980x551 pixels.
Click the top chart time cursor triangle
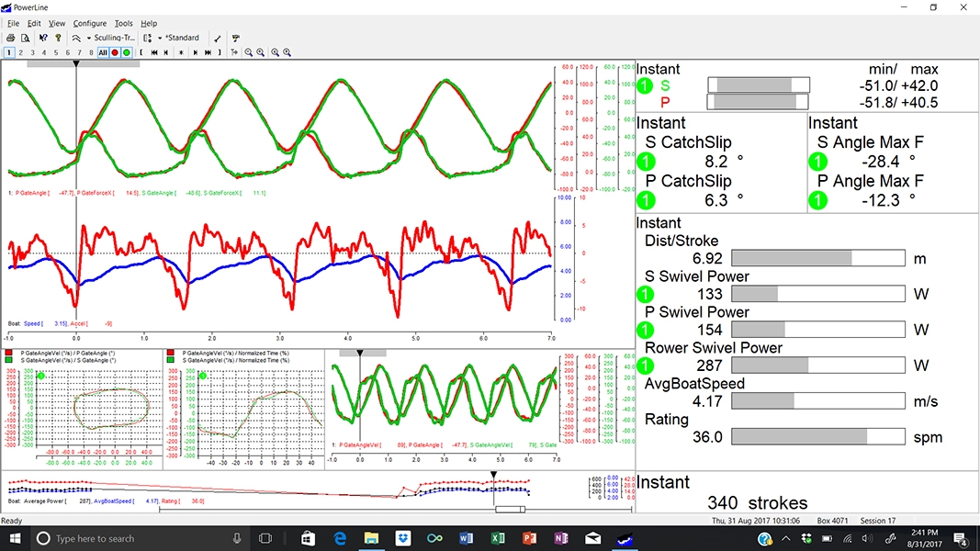click(76, 63)
